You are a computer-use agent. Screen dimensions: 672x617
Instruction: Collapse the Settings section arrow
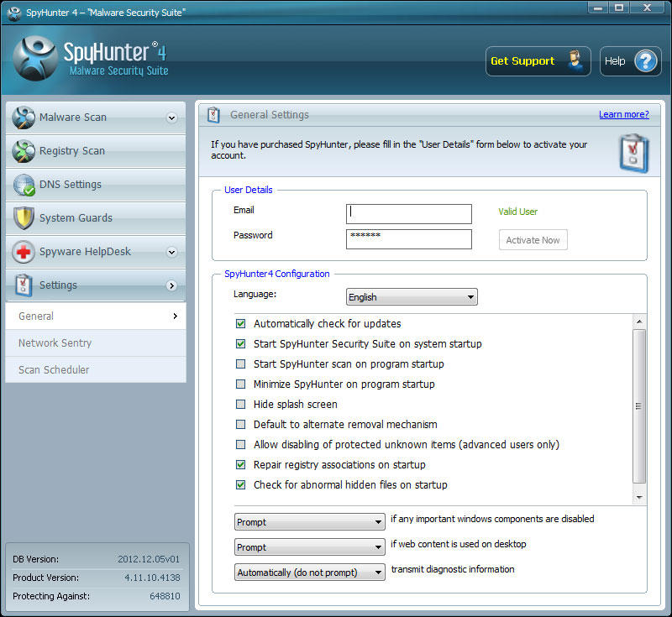[x=172, y=285]
